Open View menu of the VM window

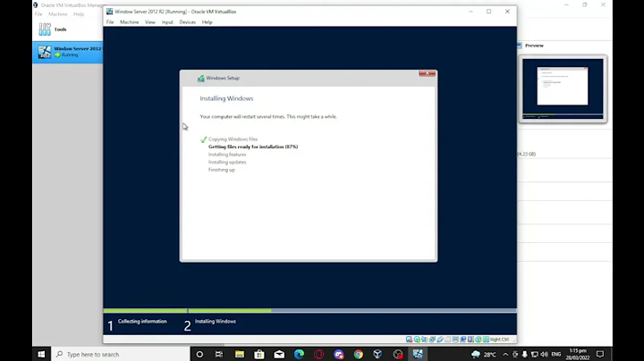click(150, 22)
